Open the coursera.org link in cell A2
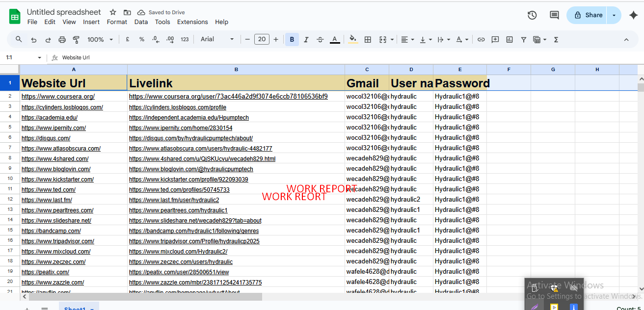Image resolution: width=644 pixels, height=310 pixels. coord(58,97)
